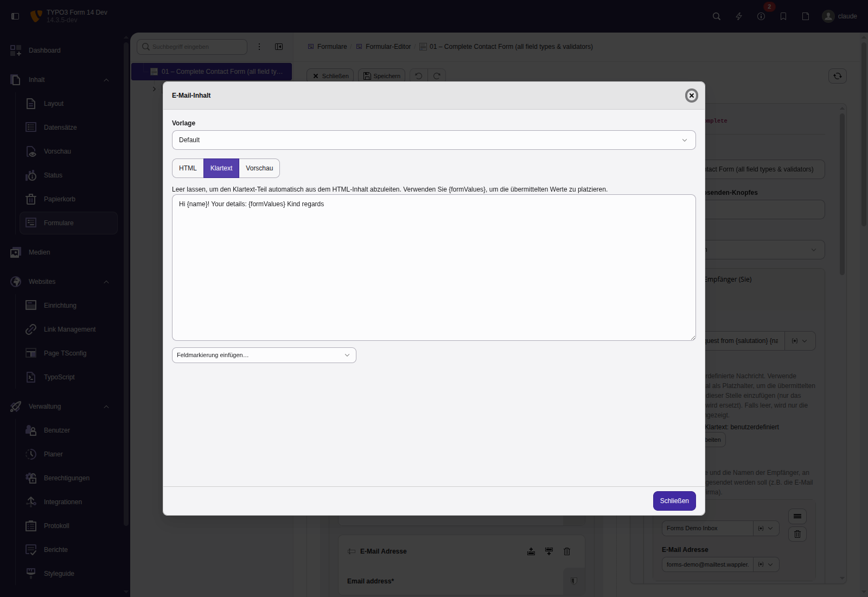Click the first insert icon on E-Mail Adresse row
868x597 pixels.
(x=531, y=551)
